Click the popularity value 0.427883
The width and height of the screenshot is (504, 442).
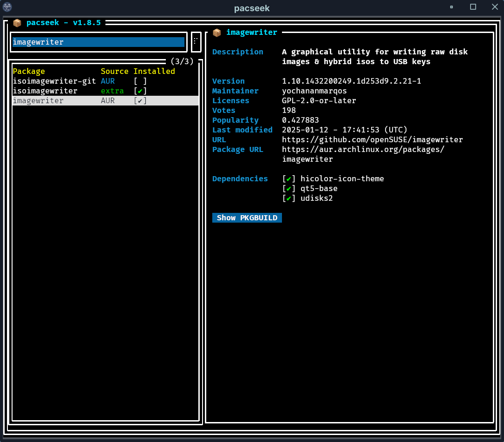coord(300,120)
